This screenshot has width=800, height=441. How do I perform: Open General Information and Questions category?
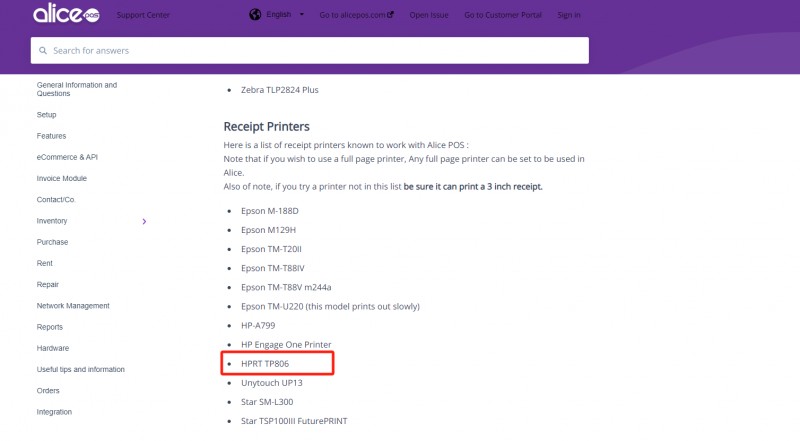(77, 90)
